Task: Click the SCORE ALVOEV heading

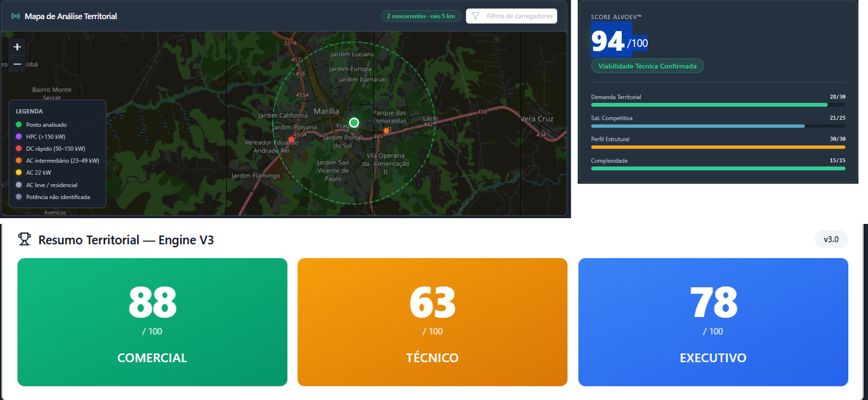Action: pyautogui.click(x=616, y=17)
